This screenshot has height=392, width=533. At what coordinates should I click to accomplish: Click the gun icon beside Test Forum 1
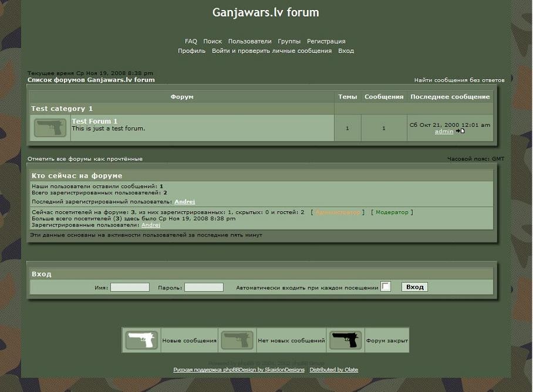50,128
